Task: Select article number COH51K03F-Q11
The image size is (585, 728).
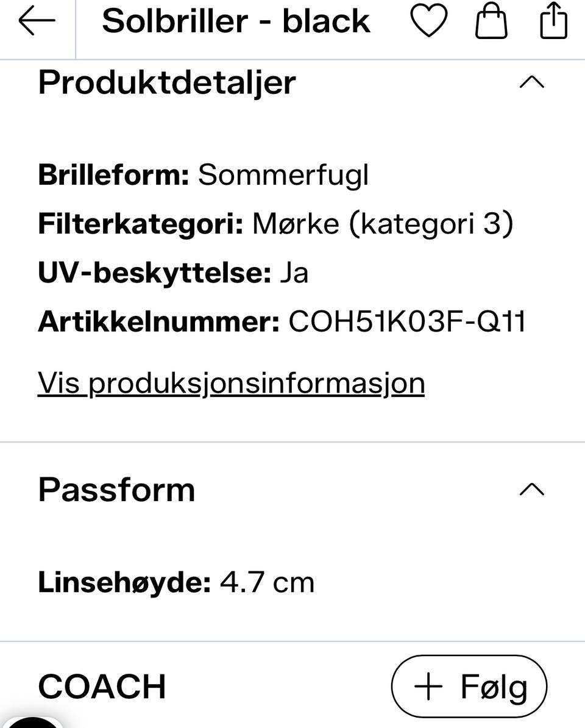Action: pyautogui.click(x=407, y=321)
